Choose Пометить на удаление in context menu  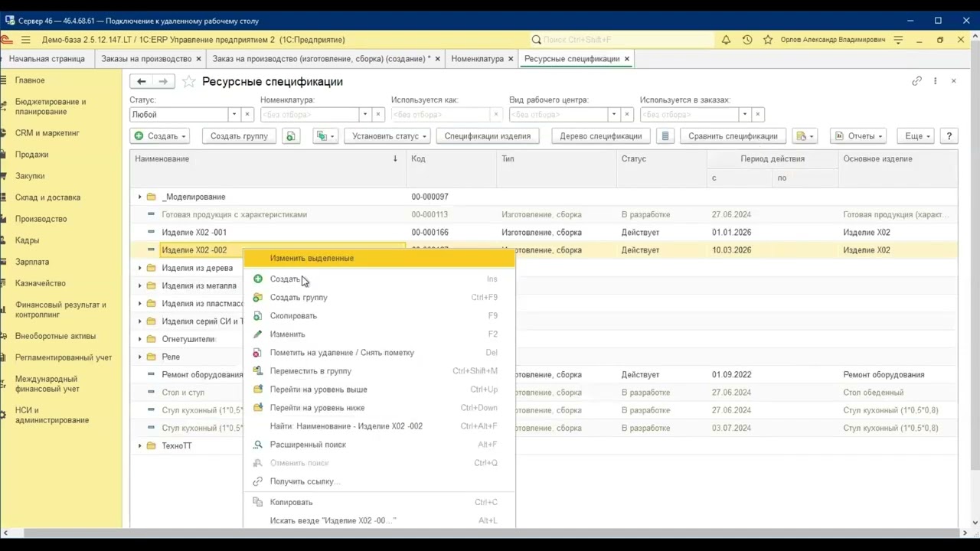point(380,353)
